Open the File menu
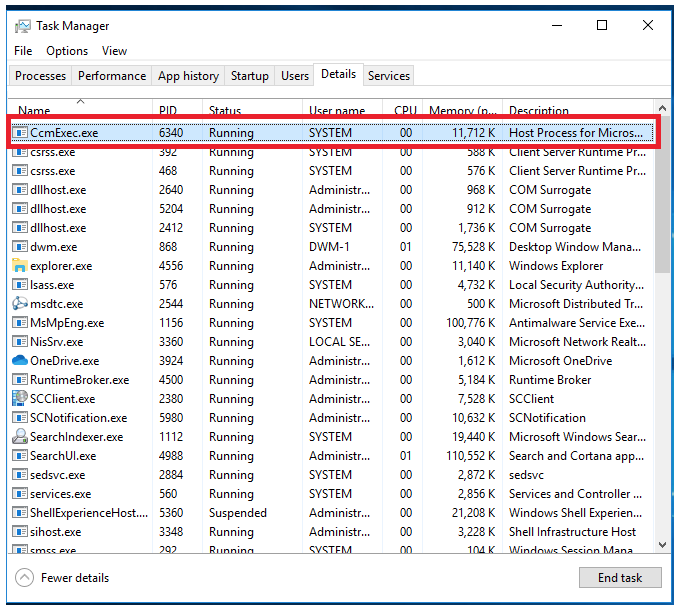Viewport: 677px width, 610px height. pyautogui.click(x=23, y=51)
